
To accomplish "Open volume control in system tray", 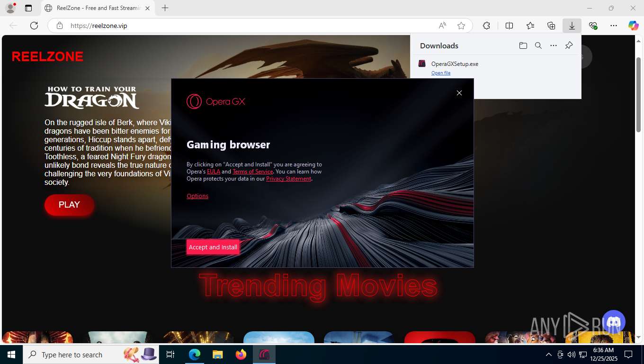I will pyautogui.click(x=571, y=355).
